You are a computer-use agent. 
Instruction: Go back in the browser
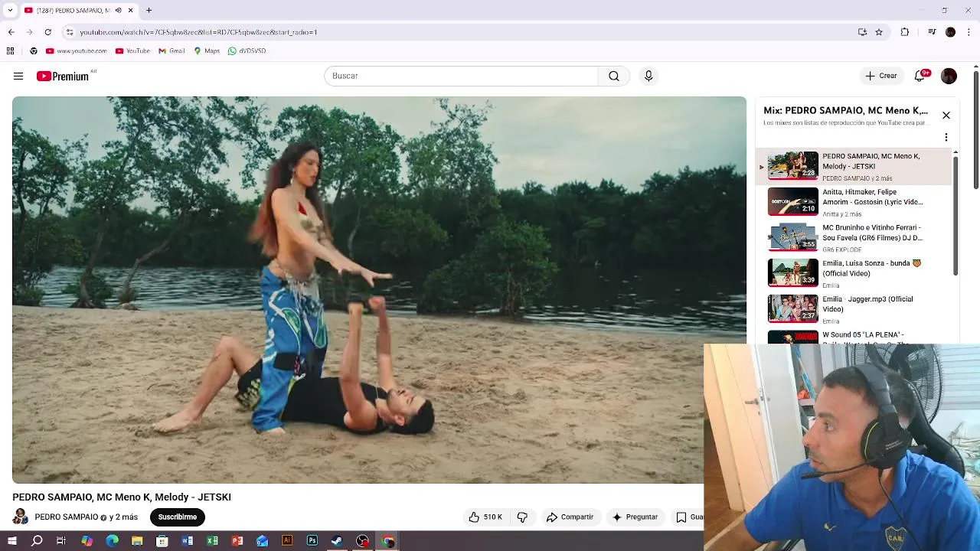tap(11, 32)
